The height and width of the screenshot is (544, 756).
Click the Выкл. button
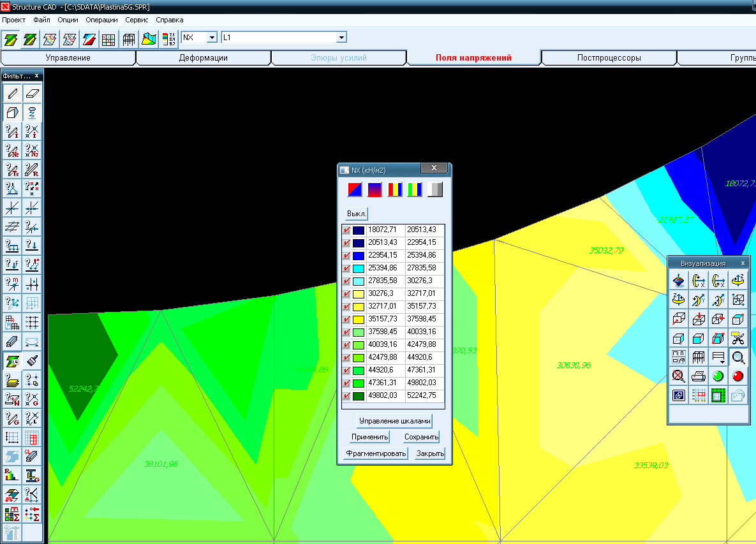click(356, 214)
